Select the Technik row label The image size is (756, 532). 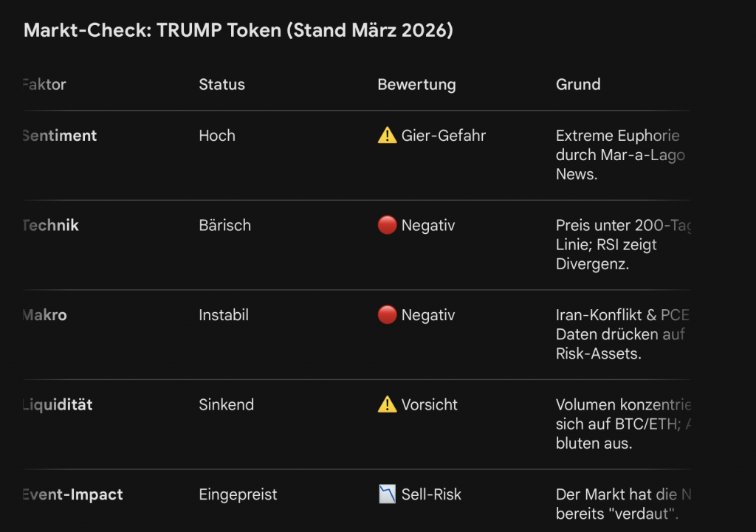tap(51, 226)
